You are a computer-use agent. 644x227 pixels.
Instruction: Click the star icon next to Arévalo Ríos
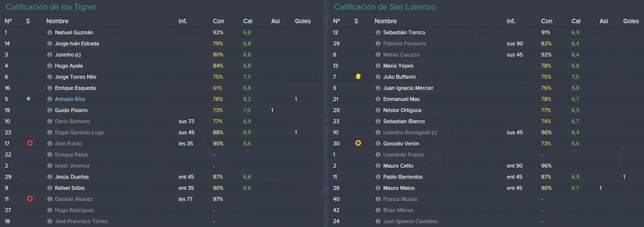point(28,99)
